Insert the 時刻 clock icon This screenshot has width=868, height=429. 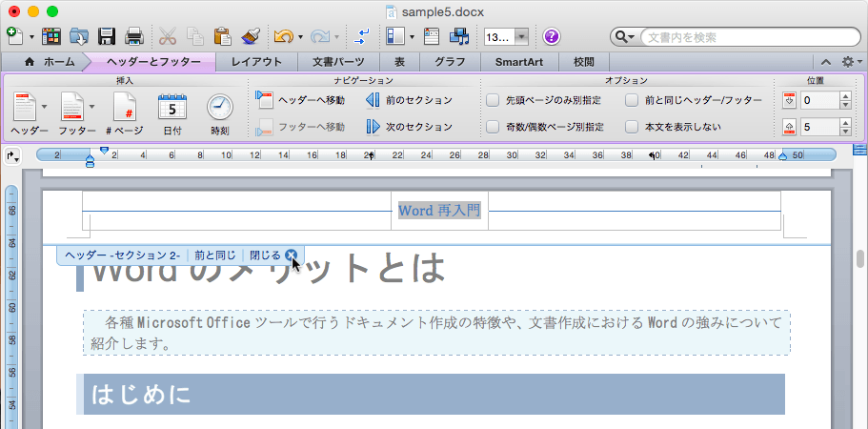[220, 114]
